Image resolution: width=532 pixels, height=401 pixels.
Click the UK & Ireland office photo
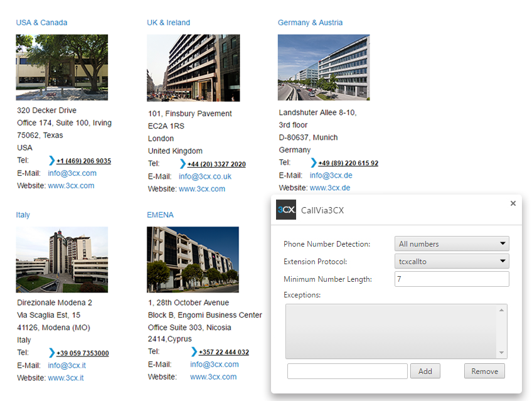(193, 68)
